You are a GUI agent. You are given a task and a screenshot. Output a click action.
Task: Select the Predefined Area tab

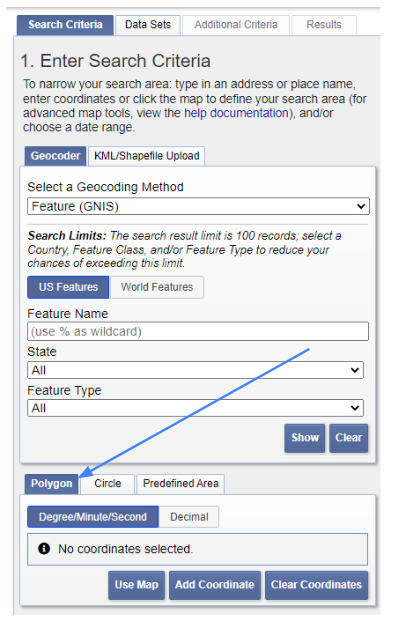[x=181, y=484]
